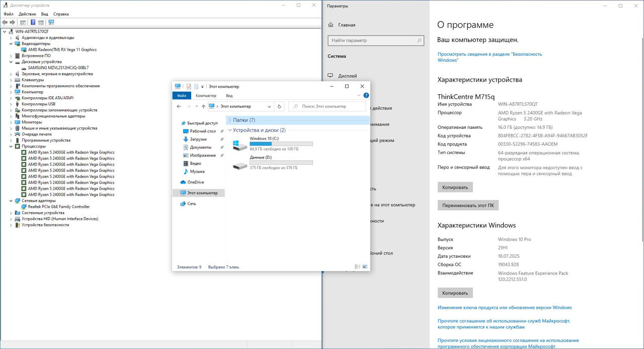This screenshot has height=349, width=644.
Task: Open the Windows security details link
Action: pos(489,57)
